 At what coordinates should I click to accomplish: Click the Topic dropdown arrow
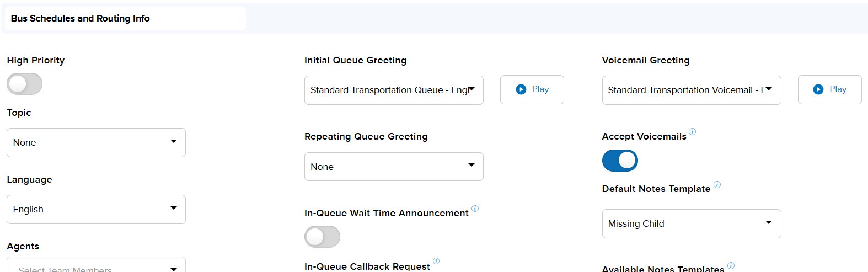(174, 141)
